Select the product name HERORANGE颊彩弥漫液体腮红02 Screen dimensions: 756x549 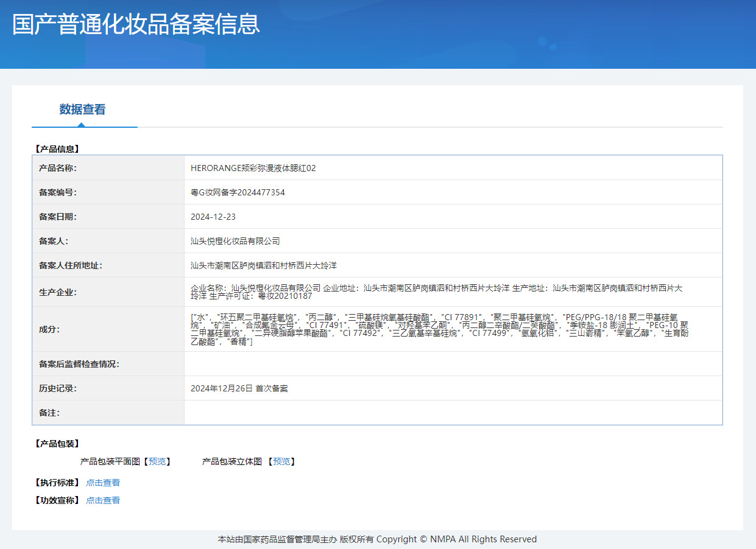coord(253,168)
